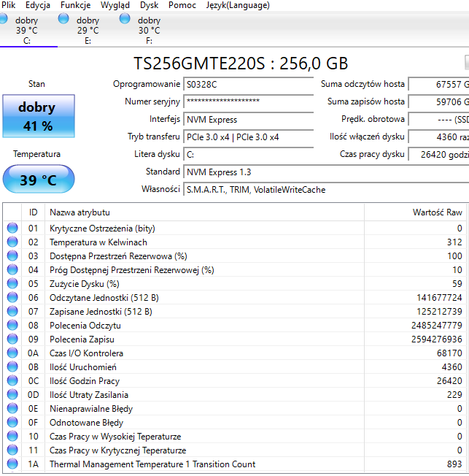Switch to the E: drive tab
The width and height of the screenshot is (469, 476).
88,31
